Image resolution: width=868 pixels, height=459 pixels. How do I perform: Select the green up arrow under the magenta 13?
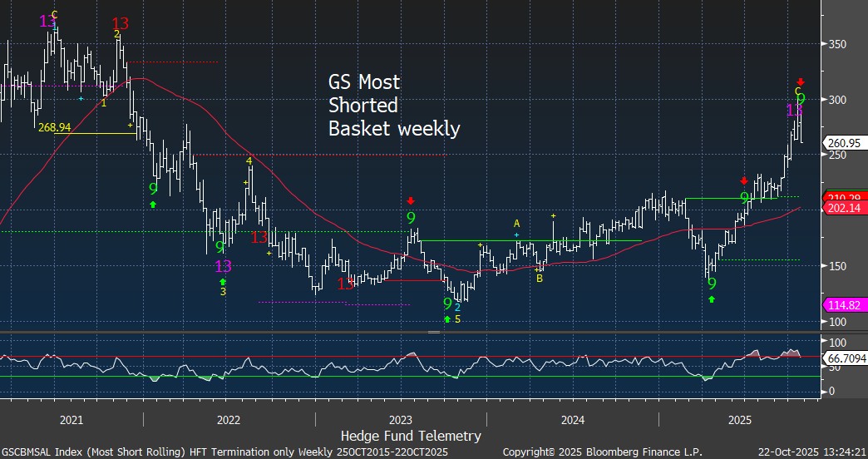click(x=223, y=281)
